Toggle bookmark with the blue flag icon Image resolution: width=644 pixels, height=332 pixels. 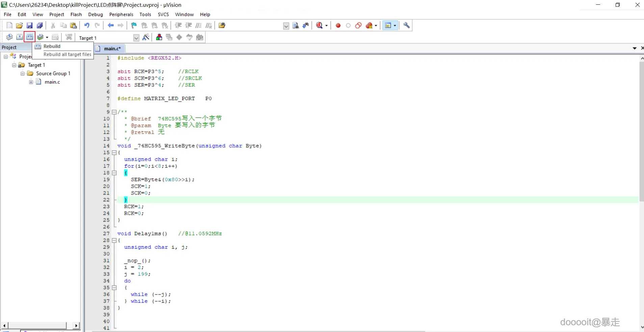(x=134, y=25)
